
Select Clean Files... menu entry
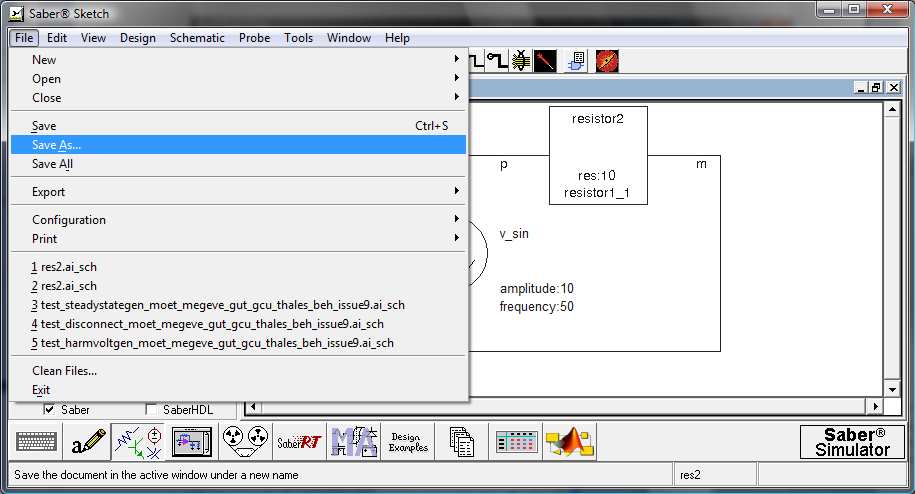pyautogui.click(x=238, y=370)
